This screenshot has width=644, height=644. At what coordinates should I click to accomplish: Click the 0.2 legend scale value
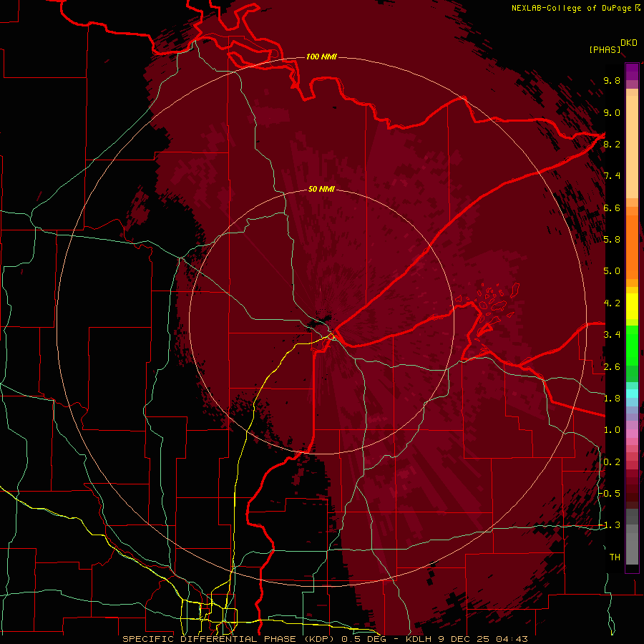pyautogui.click(x=612, y=462)
